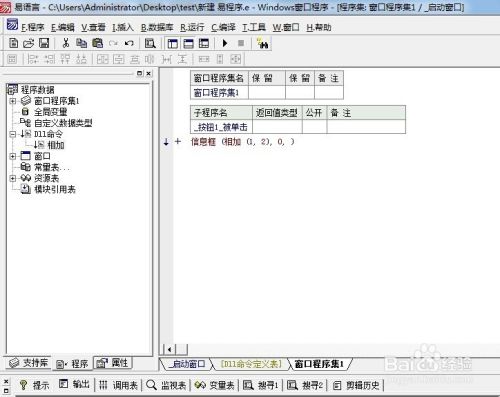Screen dimensions: 500x397
Task: Switch to the 程序 panel tab
Action: click(72, 363)
